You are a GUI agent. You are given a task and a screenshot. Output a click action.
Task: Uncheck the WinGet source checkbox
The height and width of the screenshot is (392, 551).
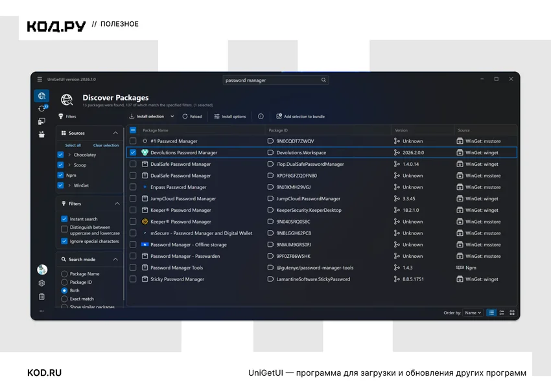(60, 185)
